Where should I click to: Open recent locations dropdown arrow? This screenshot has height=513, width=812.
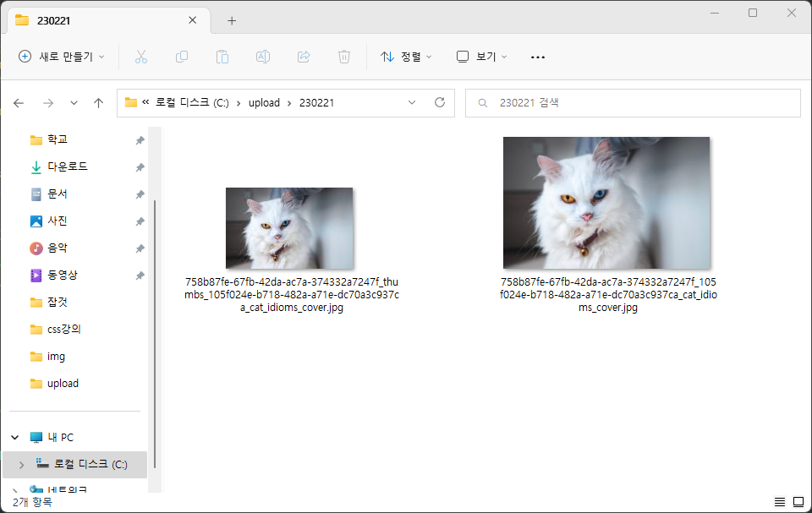coord(74,103)
